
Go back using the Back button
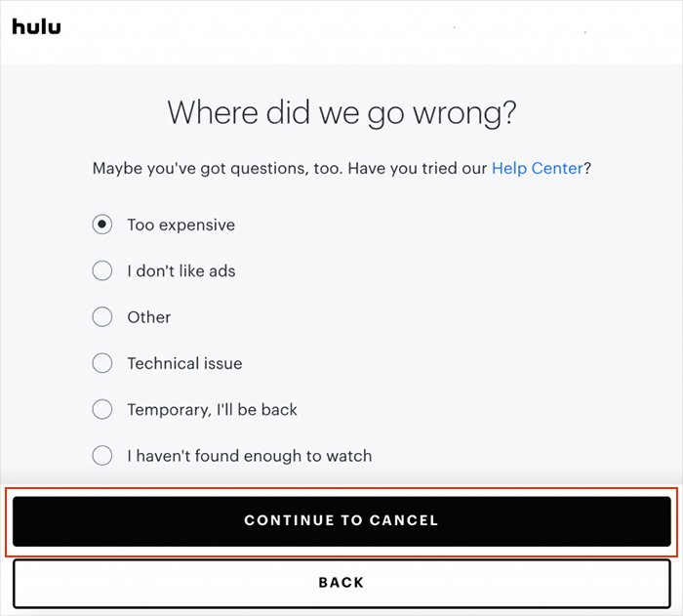click(341, 583)
